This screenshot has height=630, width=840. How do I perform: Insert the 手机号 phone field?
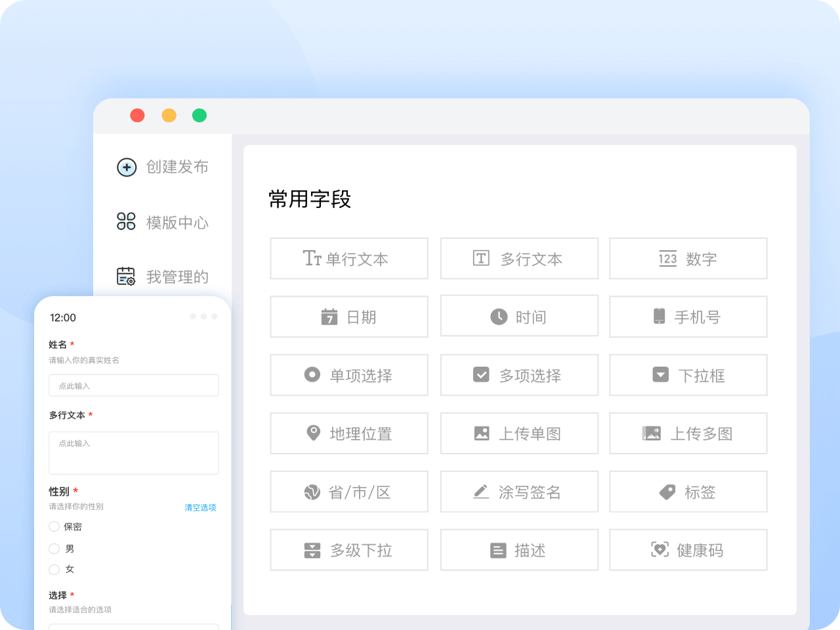688,316
